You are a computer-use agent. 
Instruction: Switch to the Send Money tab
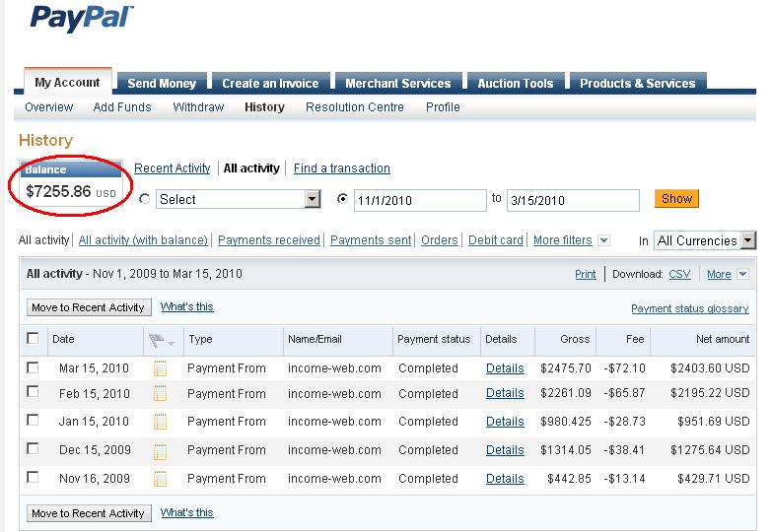pos(162,83)
